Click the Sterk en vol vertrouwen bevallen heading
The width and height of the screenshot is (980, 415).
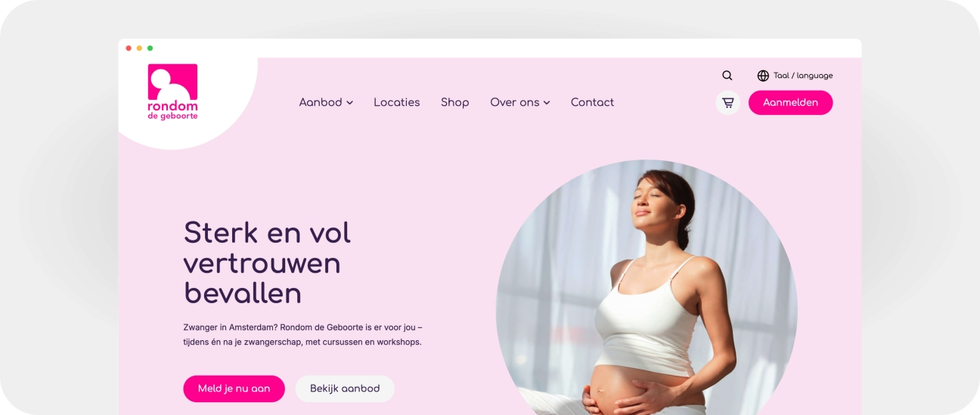coord(267,263)
